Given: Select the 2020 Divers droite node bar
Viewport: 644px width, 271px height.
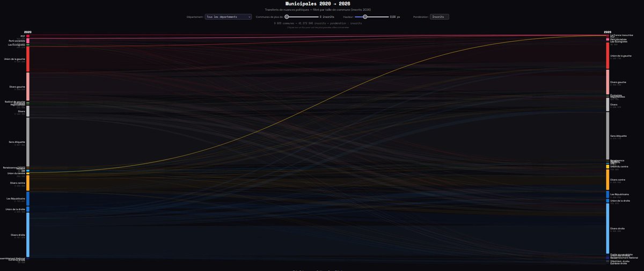Looking at the screenshot, I should pyautogui.click(x=28, y=235).
